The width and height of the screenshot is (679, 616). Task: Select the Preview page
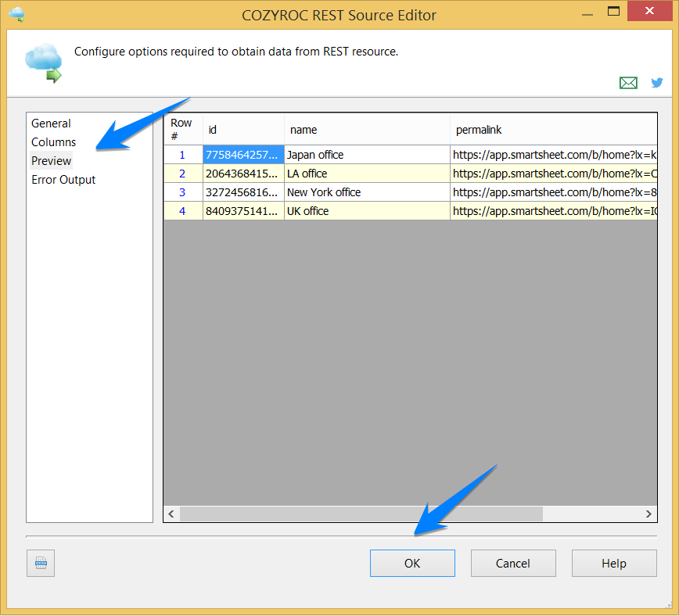coord(51,160)
